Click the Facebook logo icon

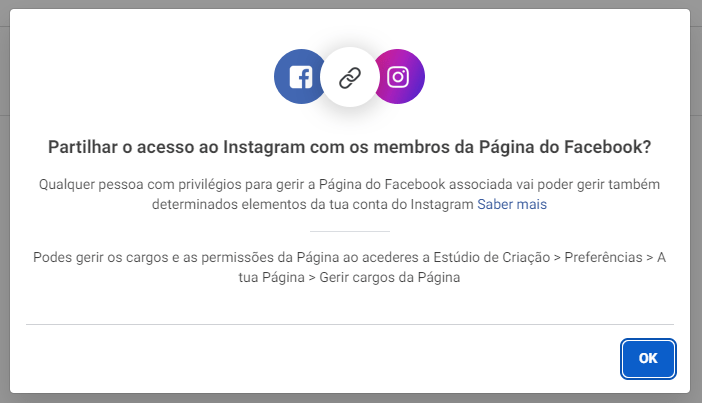[x=299, y=77]
